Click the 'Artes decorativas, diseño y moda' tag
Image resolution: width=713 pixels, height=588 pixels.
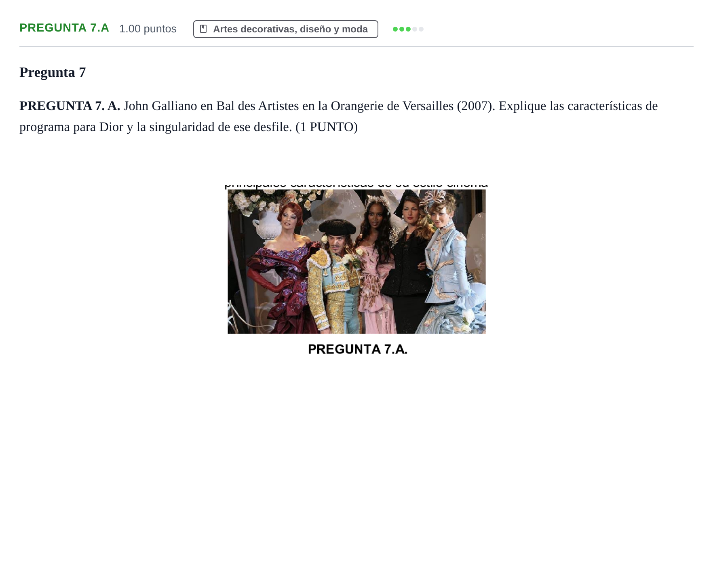285,29
